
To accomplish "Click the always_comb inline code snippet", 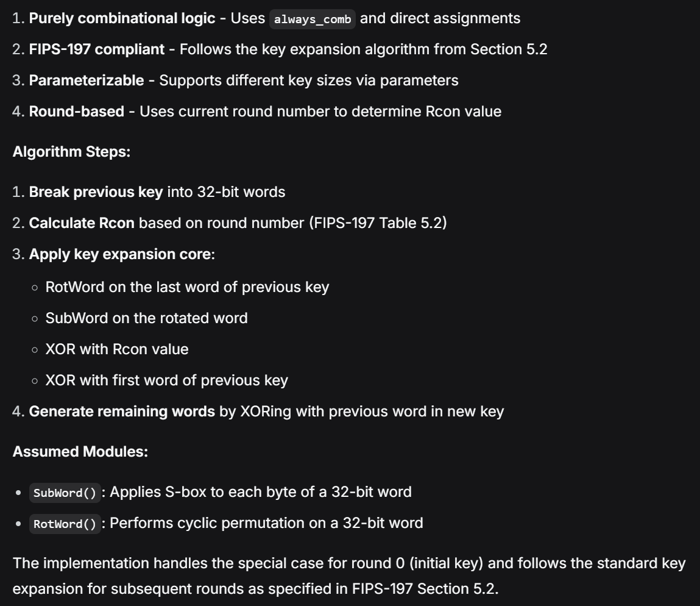I will click(313, 18).
